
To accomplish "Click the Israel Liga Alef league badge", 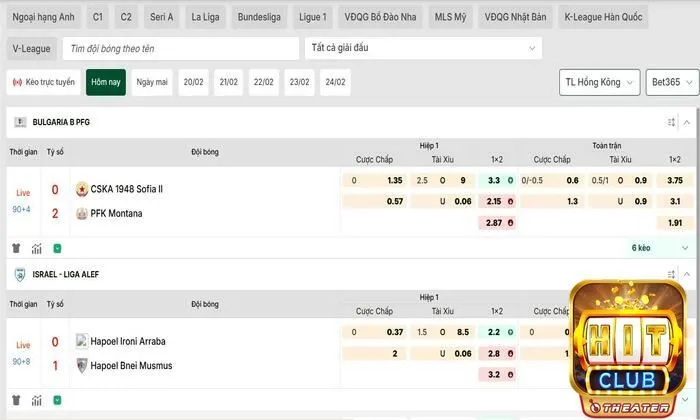I will pyautogui.click(x=19, y=274).
